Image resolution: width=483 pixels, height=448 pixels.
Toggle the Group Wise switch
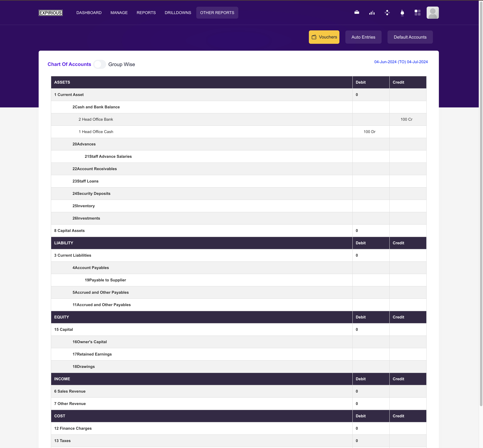[99, 64]
